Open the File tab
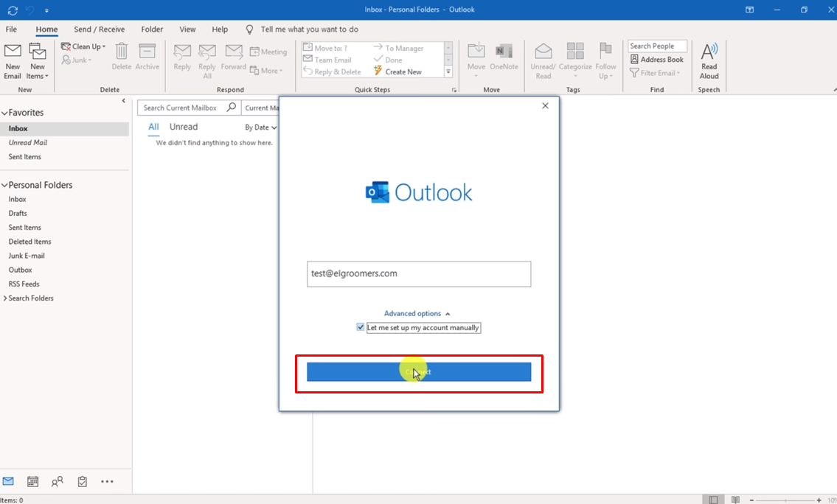The height and width of the screenshot is (504, 837). click(x=11, y=29)
